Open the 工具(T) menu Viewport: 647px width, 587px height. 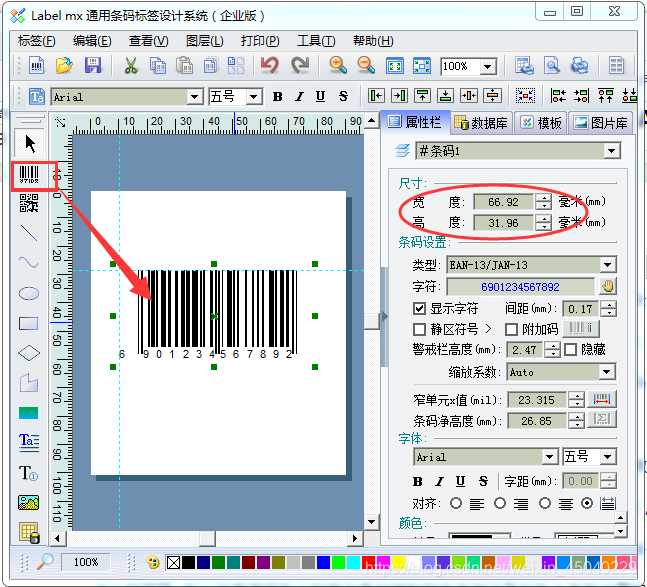coord(316,41)
